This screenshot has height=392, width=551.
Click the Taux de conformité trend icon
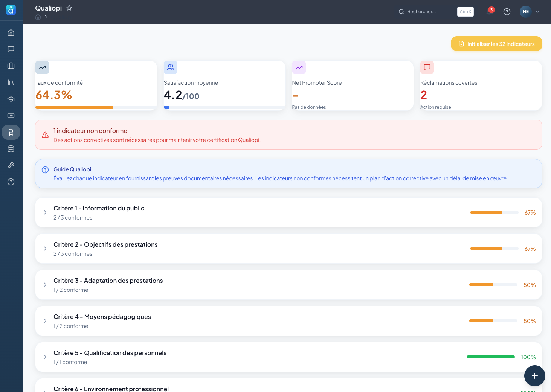point(42,67)
